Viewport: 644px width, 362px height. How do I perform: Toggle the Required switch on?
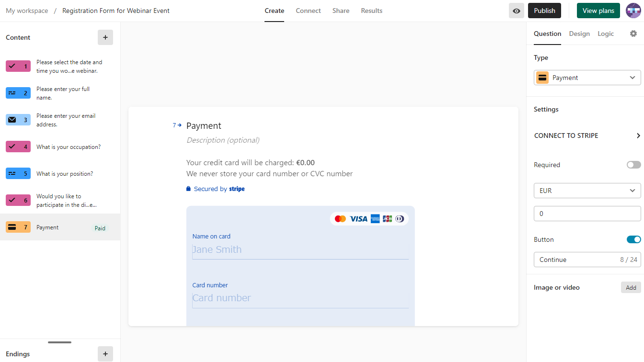[633, 165]
